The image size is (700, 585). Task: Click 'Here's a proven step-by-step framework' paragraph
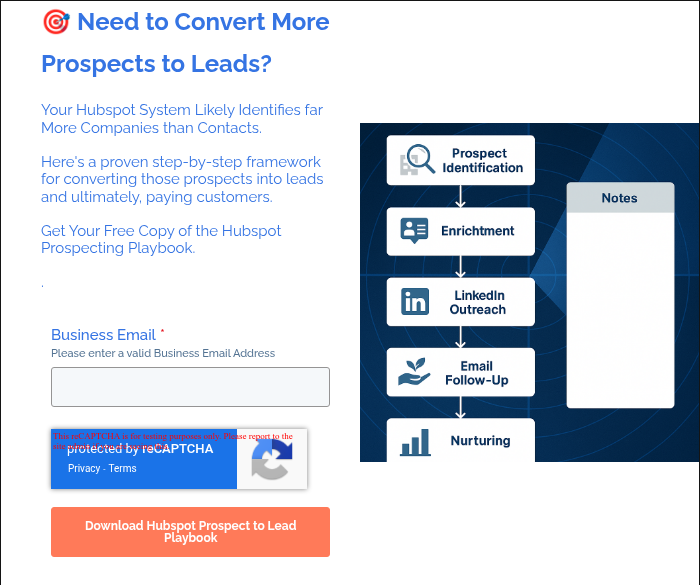(182, 179)
